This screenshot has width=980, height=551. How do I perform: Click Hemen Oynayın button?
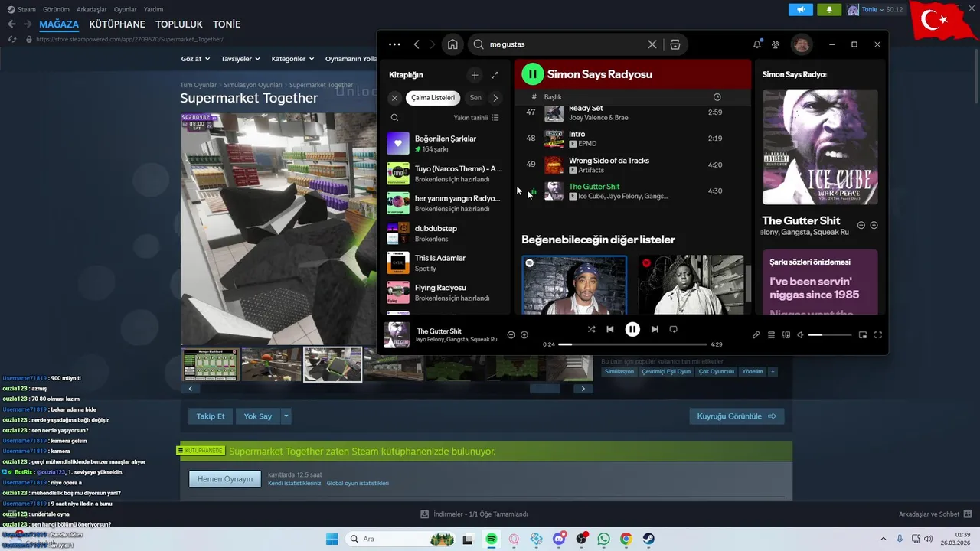point(225,479)
